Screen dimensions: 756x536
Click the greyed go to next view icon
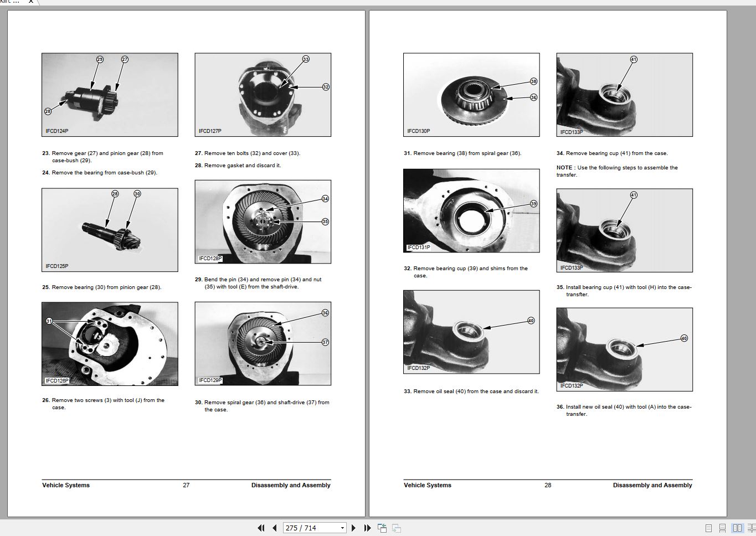click(397, 528)
